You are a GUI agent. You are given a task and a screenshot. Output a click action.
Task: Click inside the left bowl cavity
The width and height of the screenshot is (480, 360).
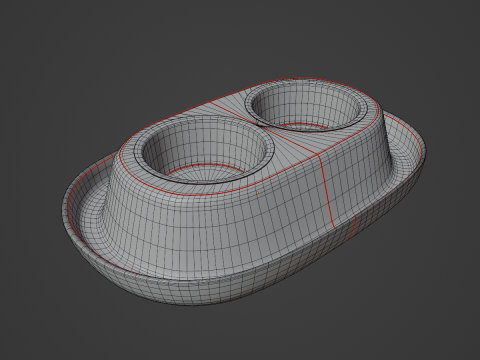pos(205,152)
